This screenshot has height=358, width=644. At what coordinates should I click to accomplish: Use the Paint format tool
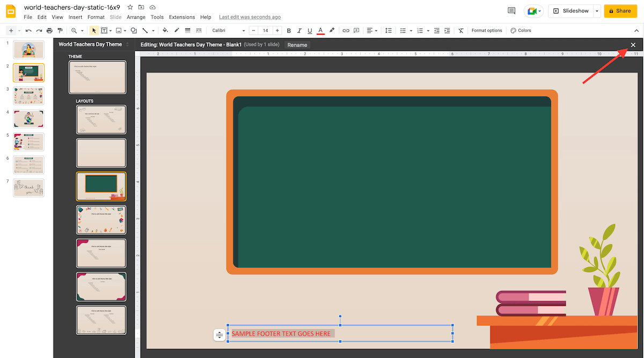tap(61, 31)
